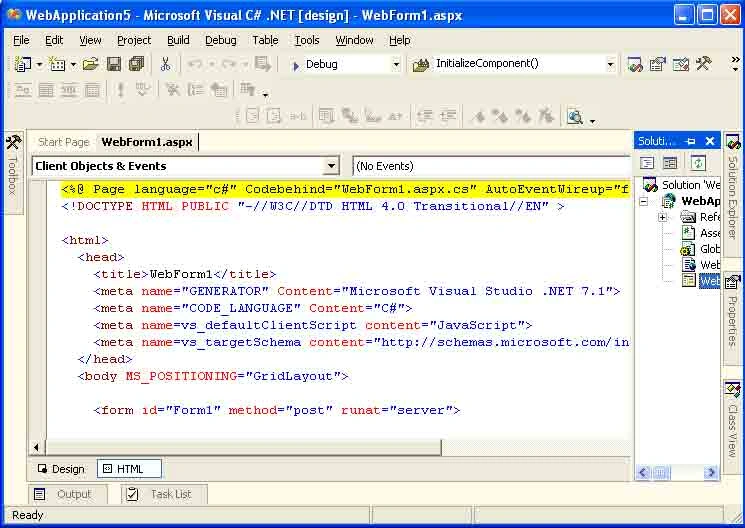Click the Refresh icon in Solution Explorer
This screenshot has width=745, height=528.
697,163
